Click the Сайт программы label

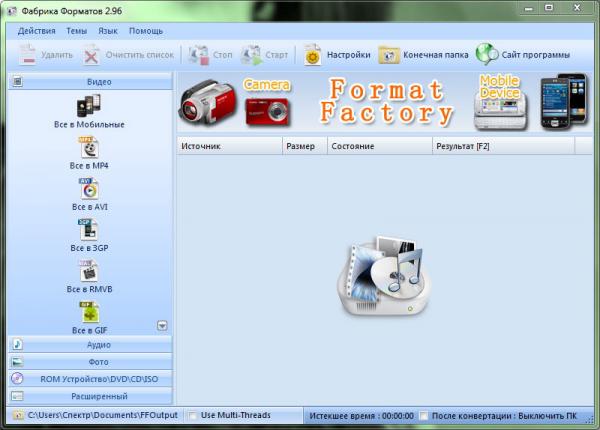[536, 55]
